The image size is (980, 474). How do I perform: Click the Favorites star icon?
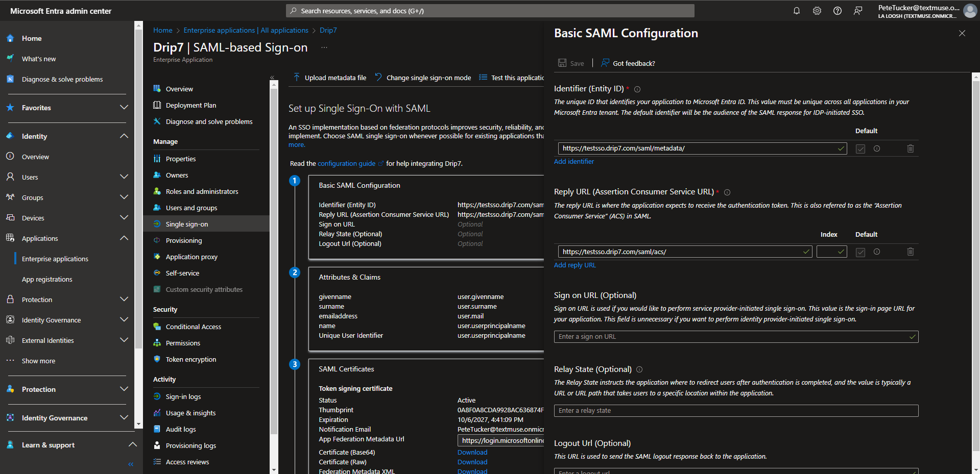[x=10, y=108]
